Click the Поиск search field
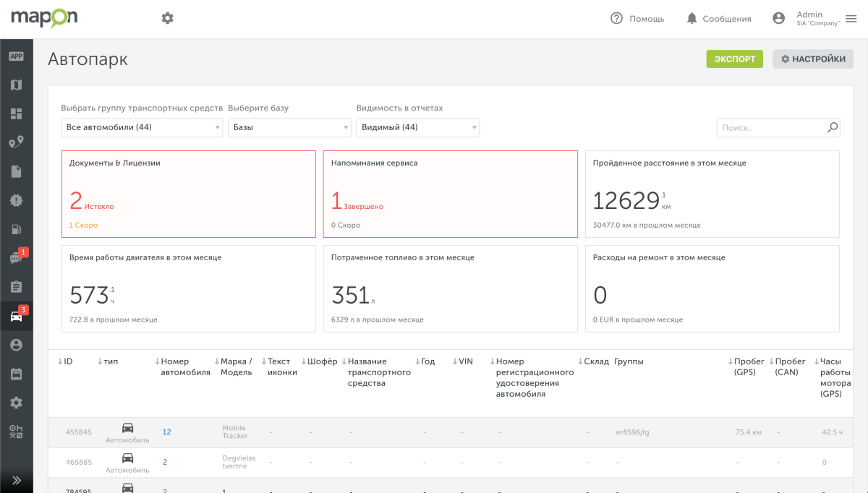Viewport: 868px width, 493px height. (773, 128)
